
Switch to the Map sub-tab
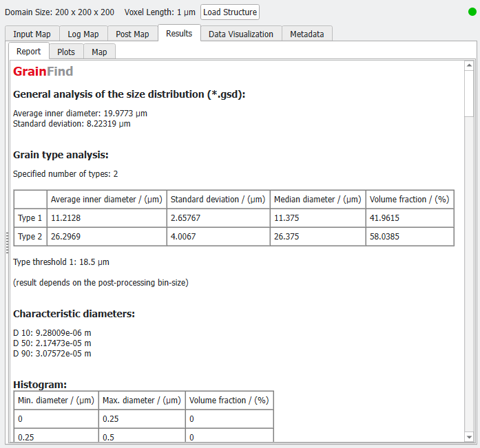pyautogui.click(x=99, y=52)
